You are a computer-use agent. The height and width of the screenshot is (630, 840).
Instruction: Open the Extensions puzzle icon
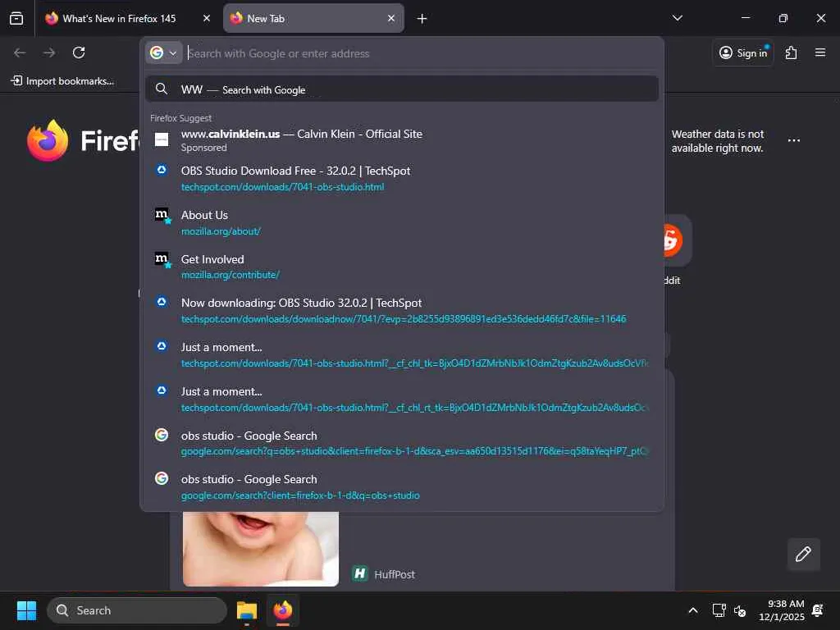tap(791, 52)
